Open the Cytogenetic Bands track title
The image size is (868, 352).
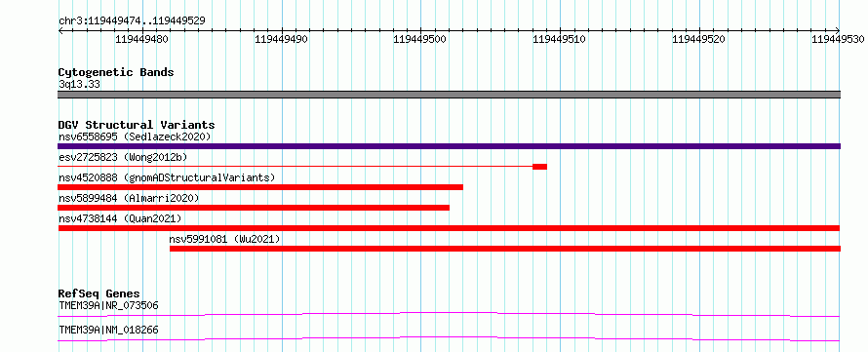coord(116,72)
